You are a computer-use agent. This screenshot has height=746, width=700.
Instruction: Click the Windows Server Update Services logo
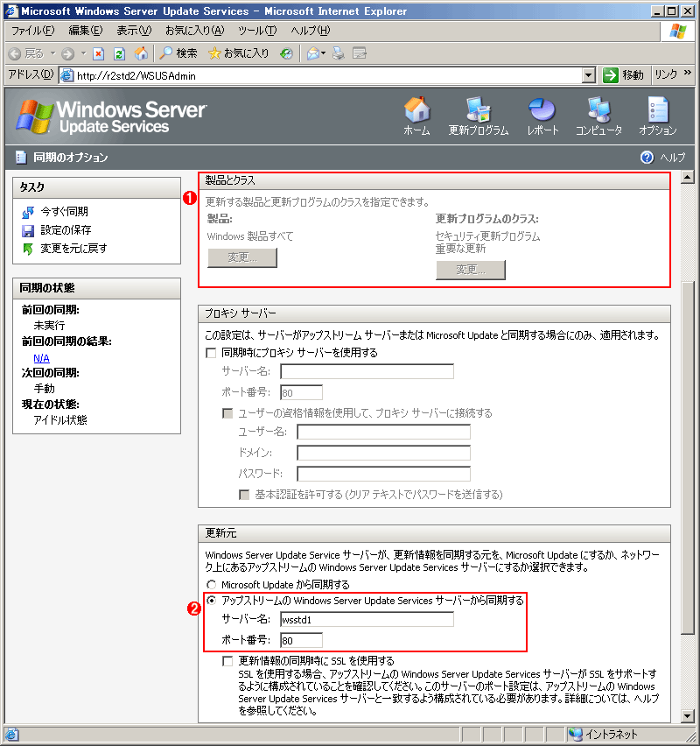click(x=111, y=116)
